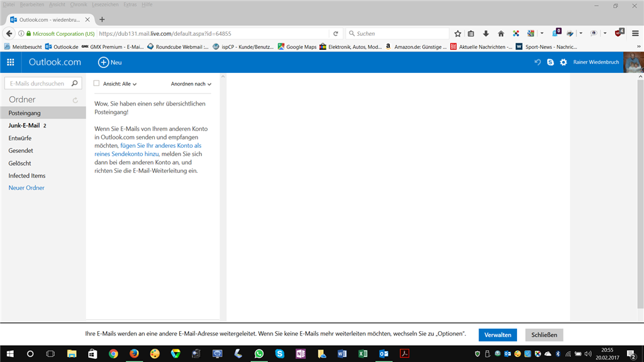This screenshot has width=644, height=362.
Task: Select the Posteingang folder
Action: [x=43, y=113]
